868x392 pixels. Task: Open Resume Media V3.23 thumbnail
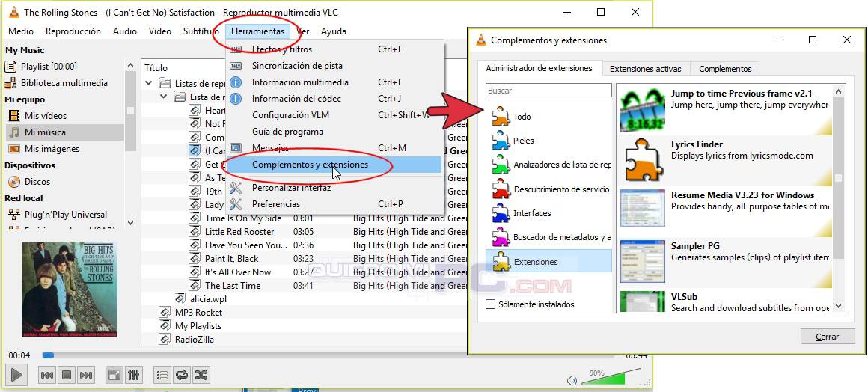tap(642, 208)
